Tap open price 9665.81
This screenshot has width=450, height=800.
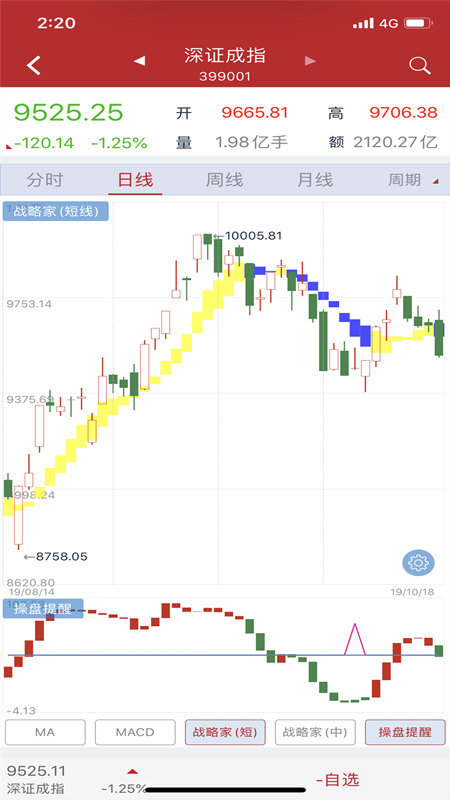[x=255, y=112]
